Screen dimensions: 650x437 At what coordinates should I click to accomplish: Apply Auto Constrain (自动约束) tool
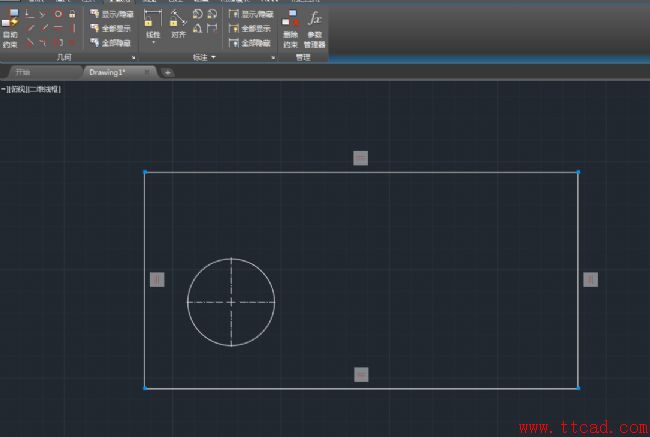(10, 28)
